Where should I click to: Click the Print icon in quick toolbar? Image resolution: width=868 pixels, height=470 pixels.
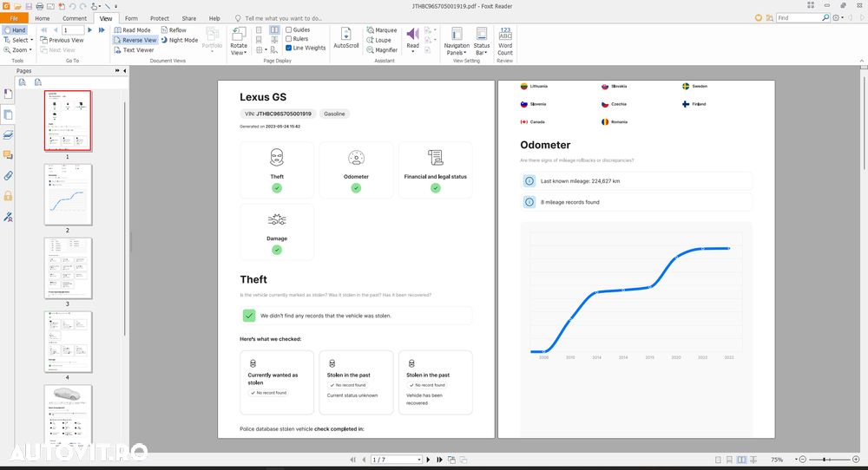click(x=39, y=6)
